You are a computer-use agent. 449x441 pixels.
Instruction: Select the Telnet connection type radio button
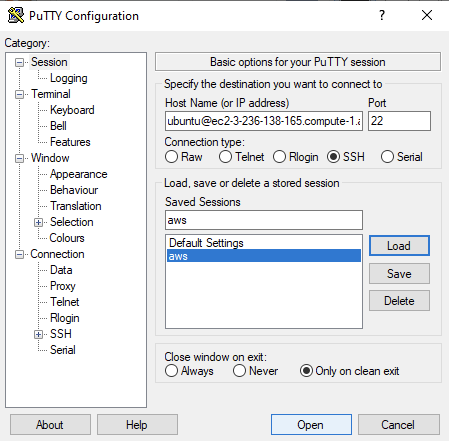pos(225,157)
